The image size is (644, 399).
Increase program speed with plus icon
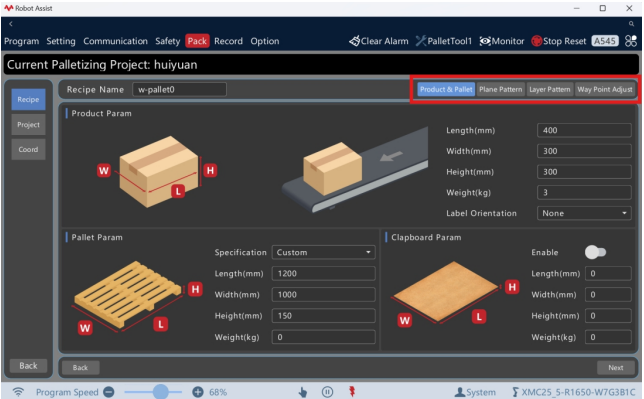(198, 392)
